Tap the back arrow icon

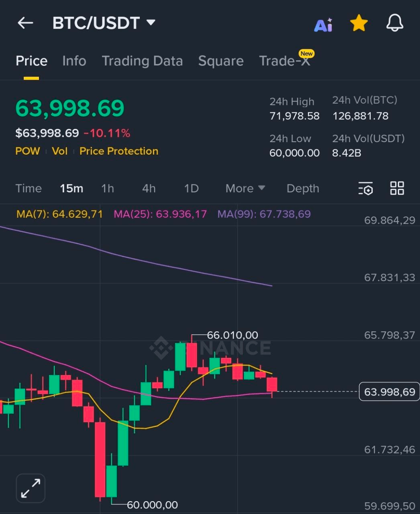[25, 23]
